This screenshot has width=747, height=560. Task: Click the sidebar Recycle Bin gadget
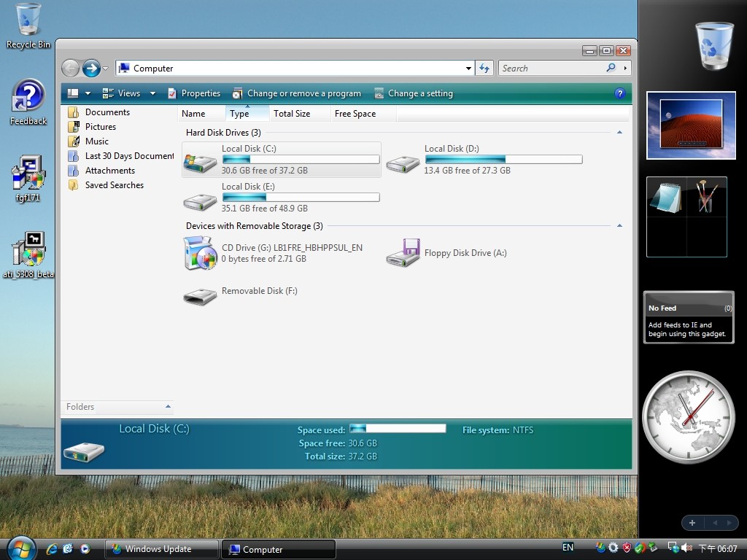point(713,46)
